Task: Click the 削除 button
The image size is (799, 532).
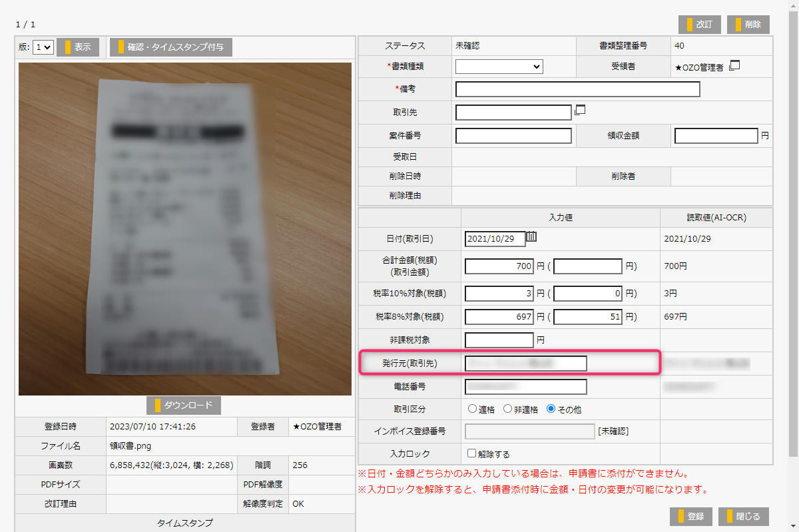Action: point(748,25)
